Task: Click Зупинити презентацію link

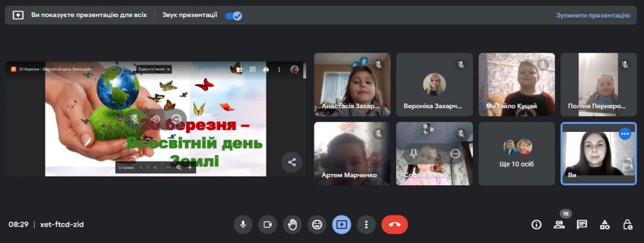Action: (593, 15)
